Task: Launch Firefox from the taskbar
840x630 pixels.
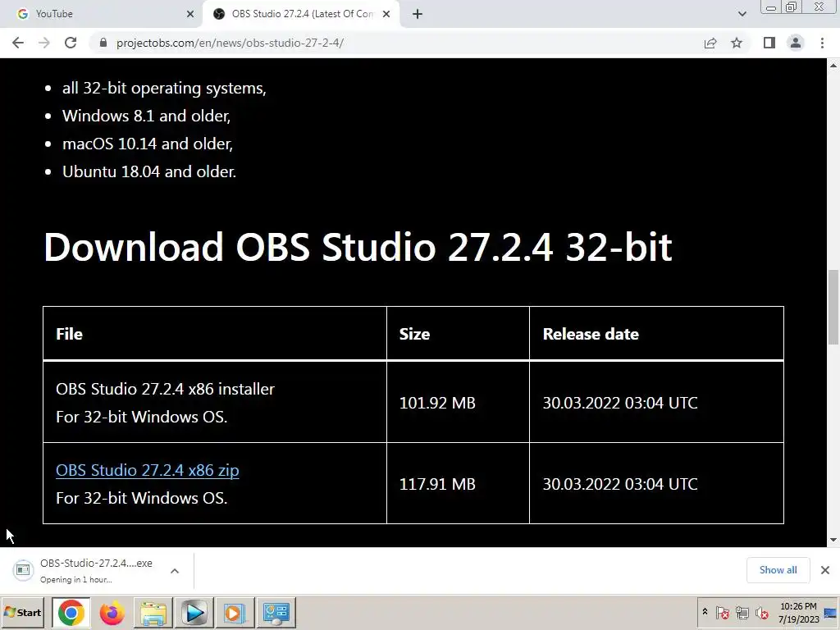Action: tap(112, 612)
